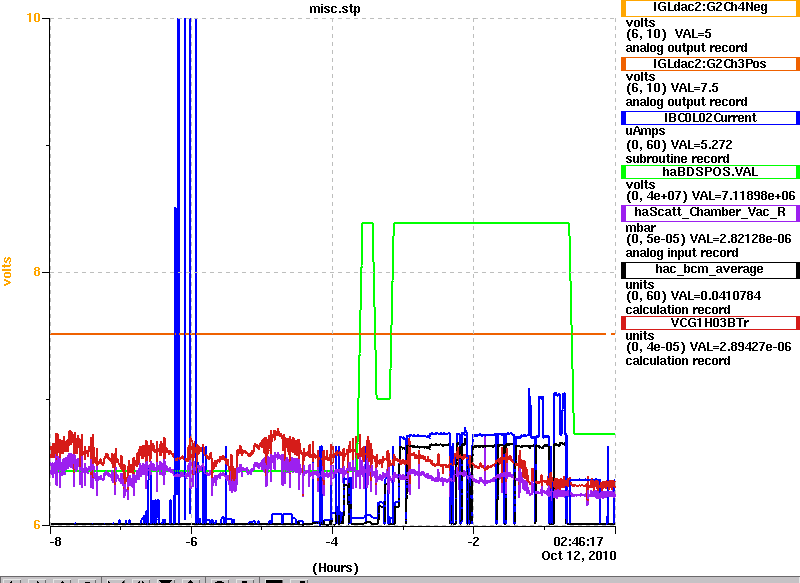800x583 pixels.
Task: Click the x-axis tick label -8
Action: (55, 542)
